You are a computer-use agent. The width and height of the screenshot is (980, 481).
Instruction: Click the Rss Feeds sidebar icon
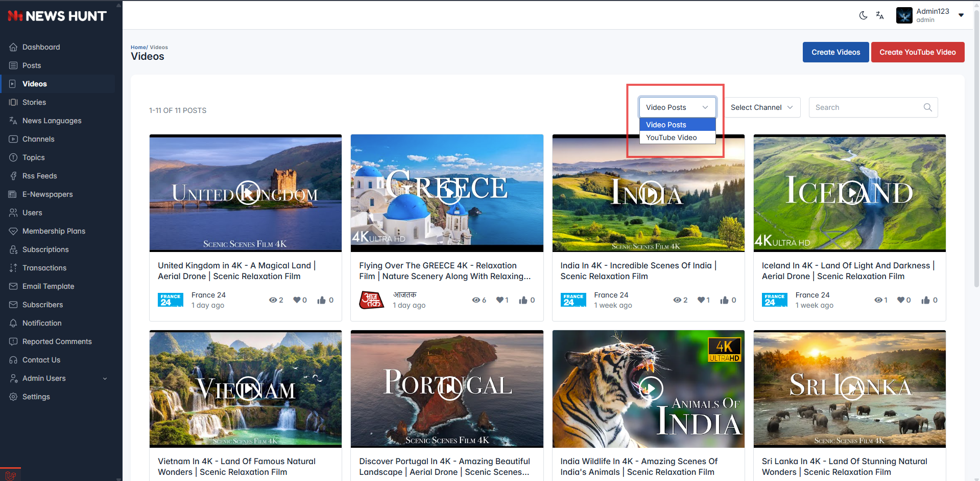pyautogui.click(x=13, y=176)
